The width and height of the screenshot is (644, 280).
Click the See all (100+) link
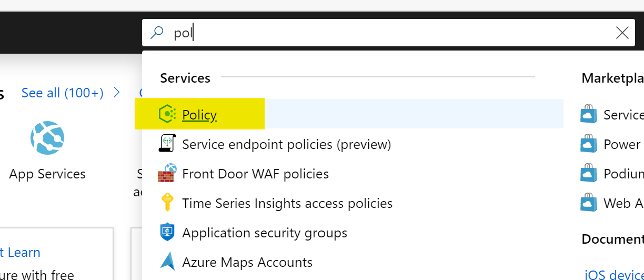coord(62,93)
